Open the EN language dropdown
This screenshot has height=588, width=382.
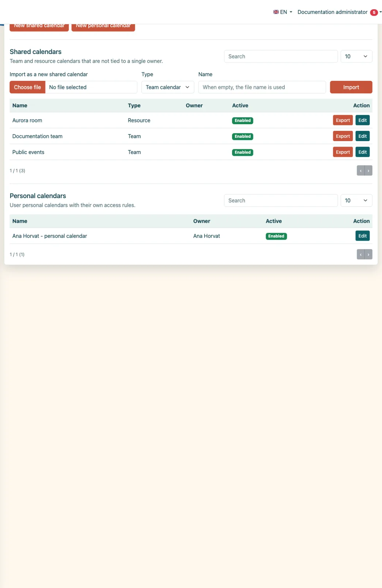tap(283, 12)
